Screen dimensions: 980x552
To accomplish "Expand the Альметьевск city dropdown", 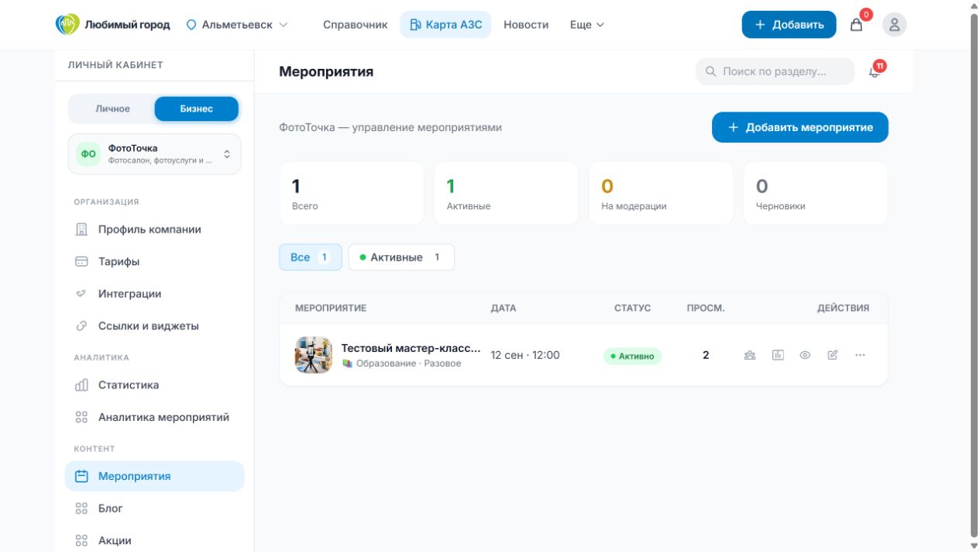I will coord(237,25).
